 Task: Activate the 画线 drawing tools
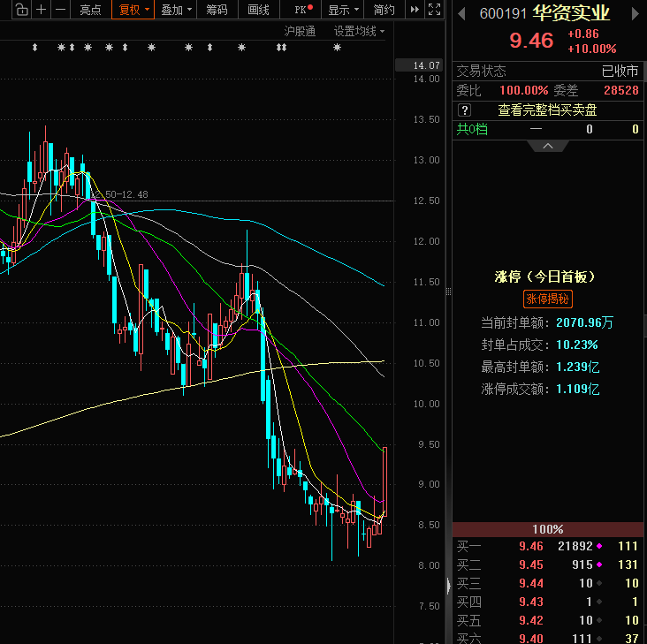coord(258,9)
